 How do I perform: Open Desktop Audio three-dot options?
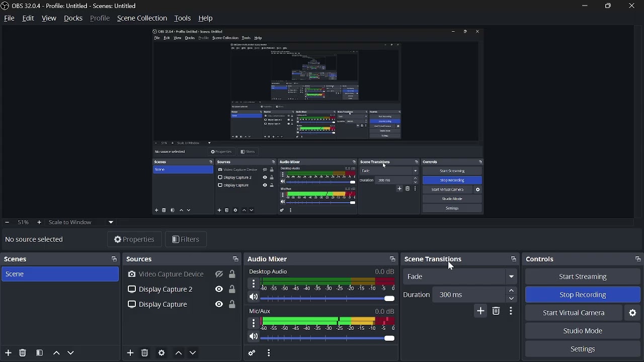tap(254, 284)
